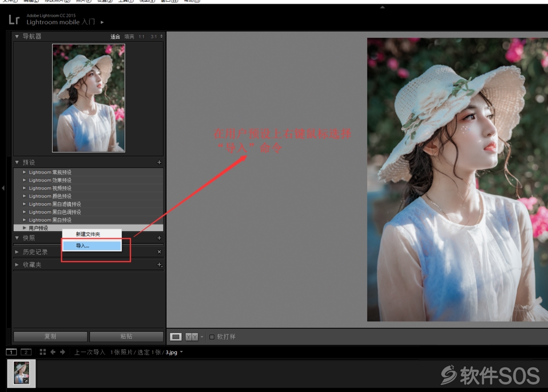Switch to loupe view icon
The image size is (548, 392).
coord(176,337)
